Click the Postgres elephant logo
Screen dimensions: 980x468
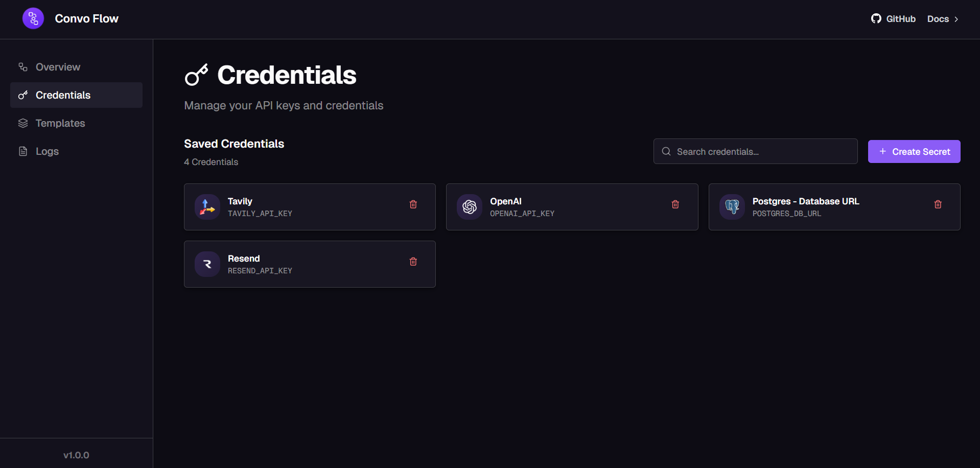coord(732,207)
